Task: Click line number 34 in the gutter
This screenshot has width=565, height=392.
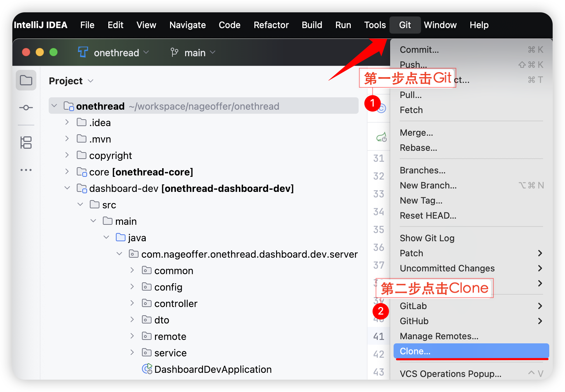Action: click(x=378, y=211)
